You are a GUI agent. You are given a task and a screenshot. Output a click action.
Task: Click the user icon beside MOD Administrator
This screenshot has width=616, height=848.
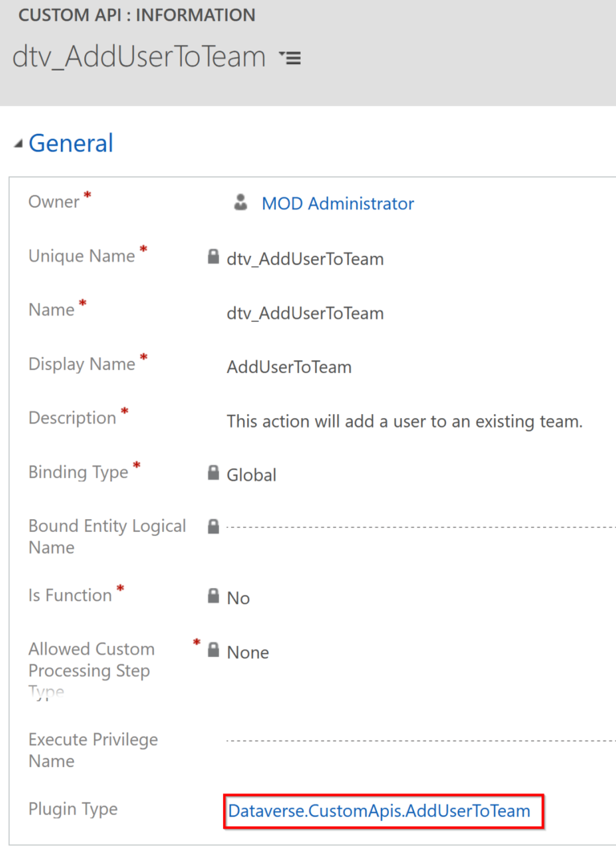pyautogui.click(x=241, y=202)
